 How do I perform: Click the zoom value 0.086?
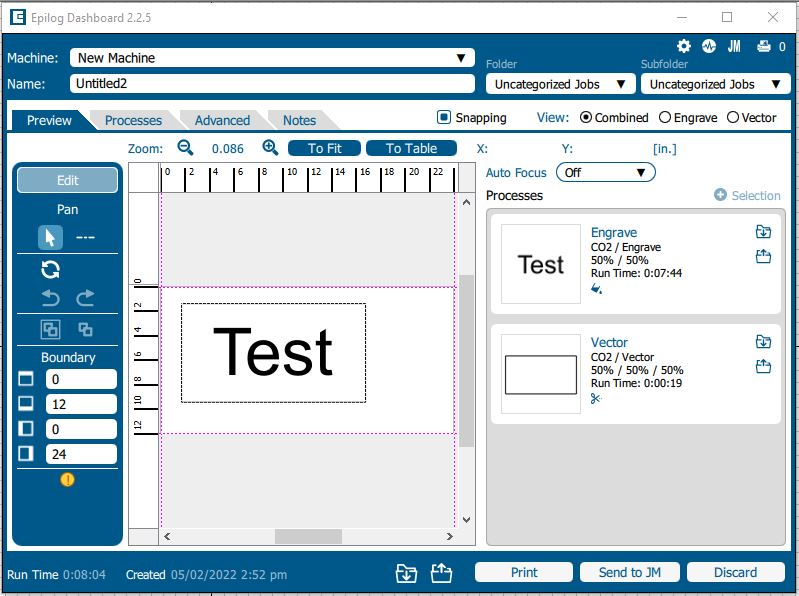(x=227, y=149)
